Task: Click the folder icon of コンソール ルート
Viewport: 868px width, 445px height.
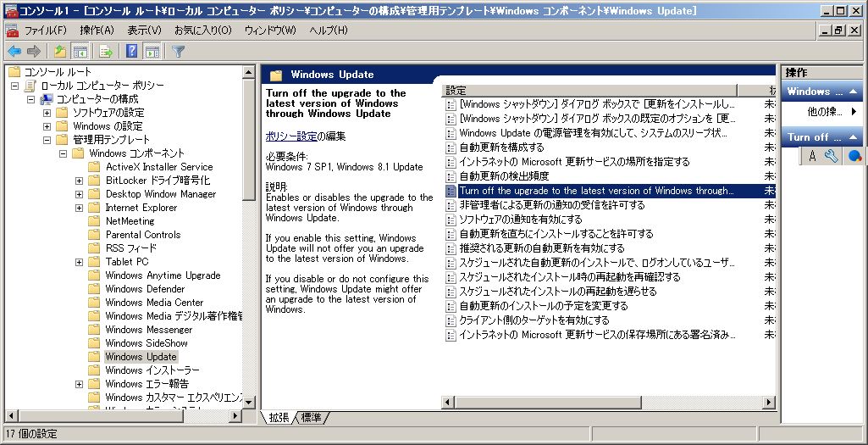Action: pyautogui.click(x=14, y=72)
